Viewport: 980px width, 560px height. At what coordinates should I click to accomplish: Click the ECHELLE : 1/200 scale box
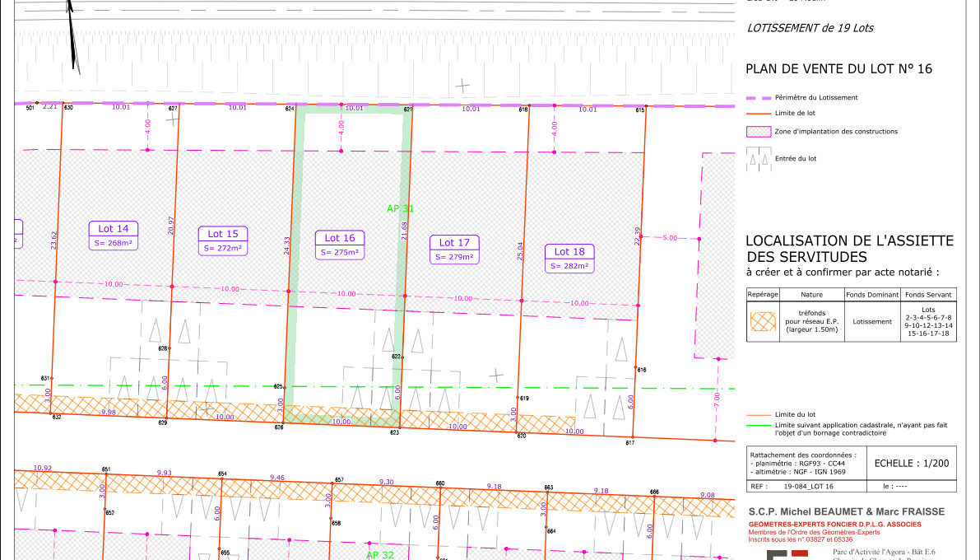[x=911, y=464]
